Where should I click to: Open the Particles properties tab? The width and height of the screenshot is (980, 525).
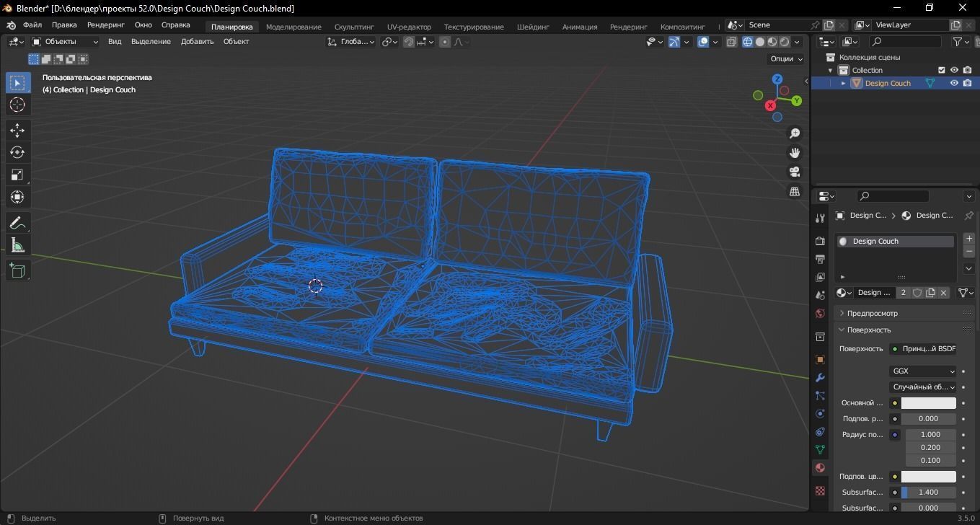click(x=820, y=395)
